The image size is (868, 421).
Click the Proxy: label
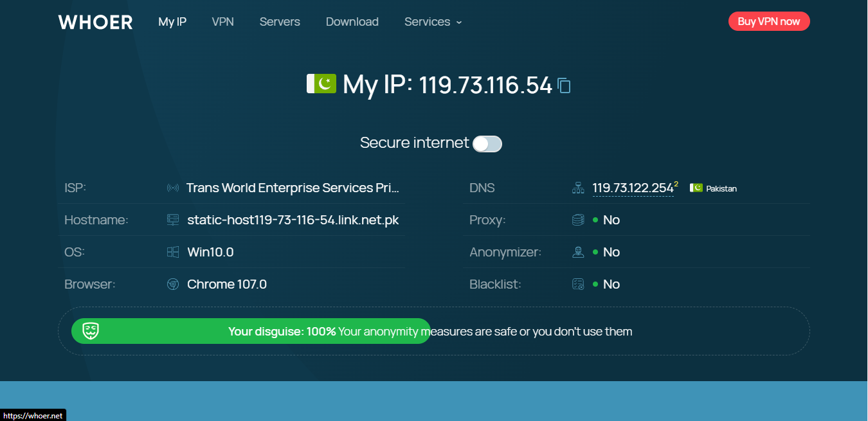coord(487,220)
